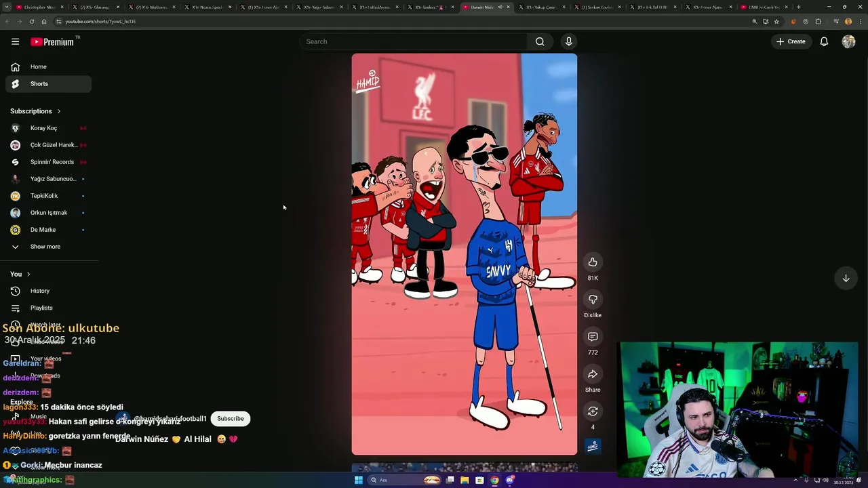Open Task View on the taskbar
Viewport: 868px width, 488px height.
450,480
